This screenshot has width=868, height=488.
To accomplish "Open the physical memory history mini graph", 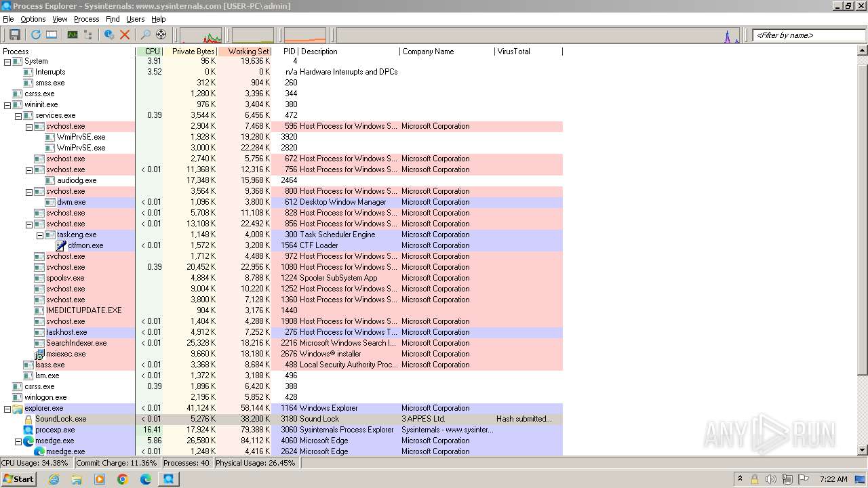I will (x=305, y=35).
